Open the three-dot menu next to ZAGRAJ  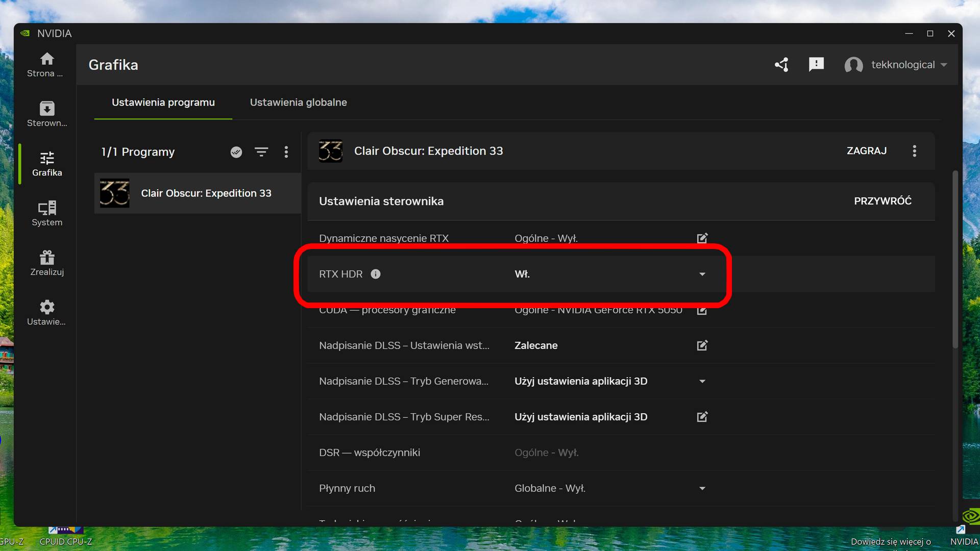pos(915,151)
